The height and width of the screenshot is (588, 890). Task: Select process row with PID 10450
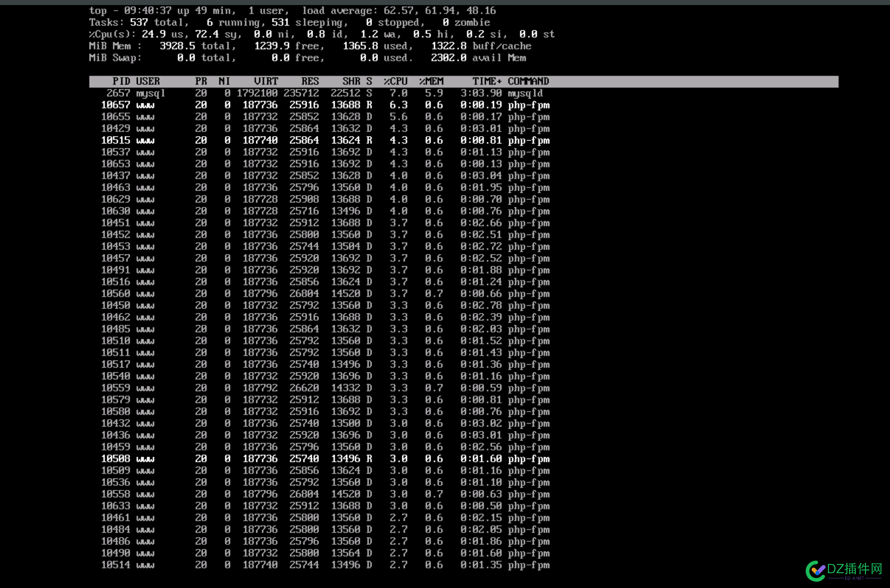click(x=324, y=305)
